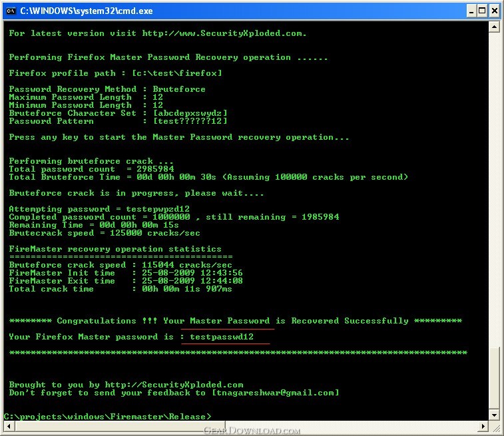Click the Brutecrack speed 125000 cracks/sec
Viewport: 504px width, 436px height.
click(155, 233)
